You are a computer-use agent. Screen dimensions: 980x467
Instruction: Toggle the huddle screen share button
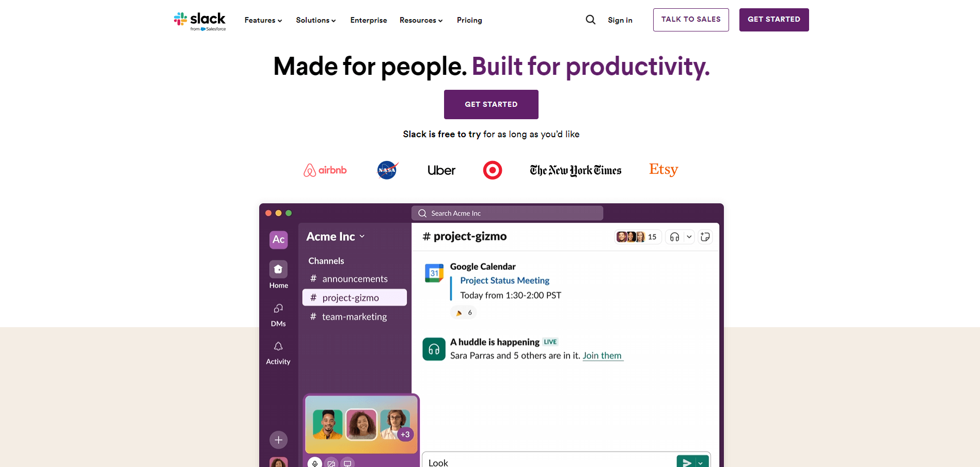348,463
